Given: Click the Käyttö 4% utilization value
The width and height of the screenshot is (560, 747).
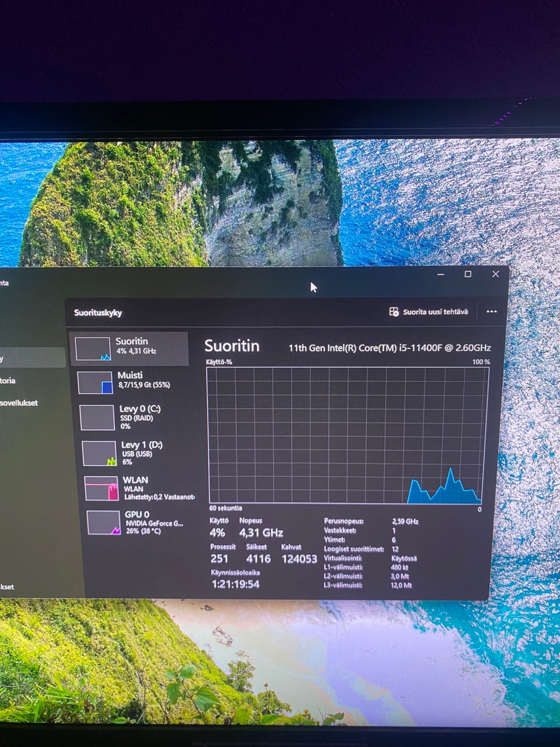Looking at the screenshot, I should coord(217,532).
